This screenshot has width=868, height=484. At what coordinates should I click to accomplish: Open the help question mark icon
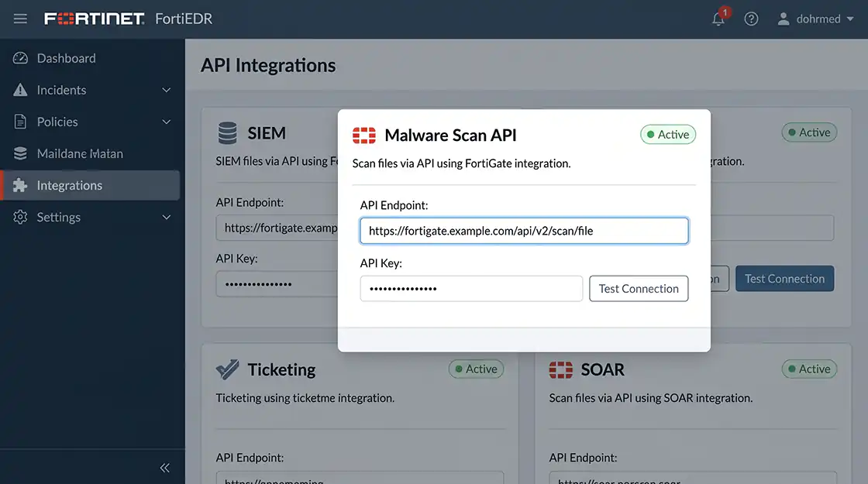[751, 19]
